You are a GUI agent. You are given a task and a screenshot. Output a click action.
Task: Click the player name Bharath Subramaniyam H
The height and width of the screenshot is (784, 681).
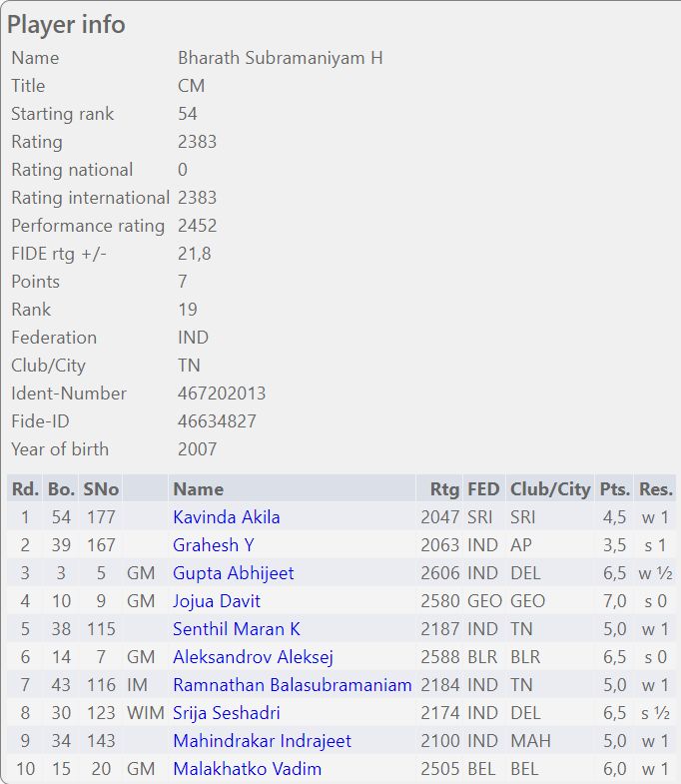coord(280,58)
